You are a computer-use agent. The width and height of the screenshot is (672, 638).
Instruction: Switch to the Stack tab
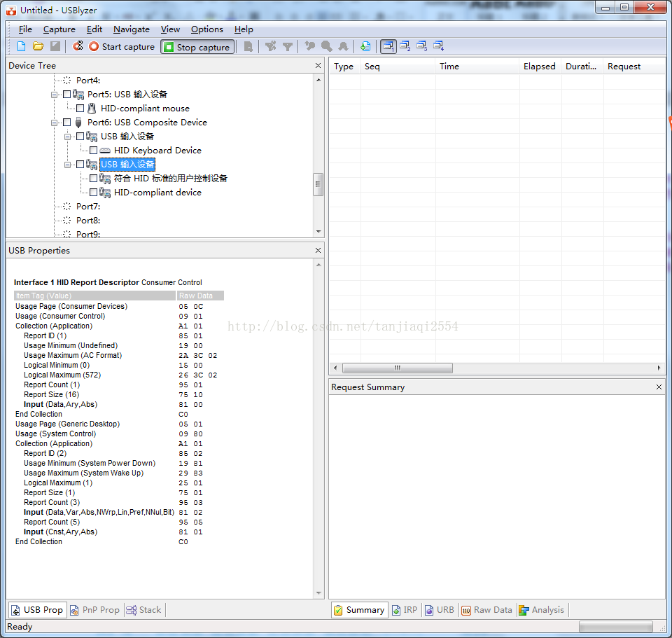tap(144, 610)
